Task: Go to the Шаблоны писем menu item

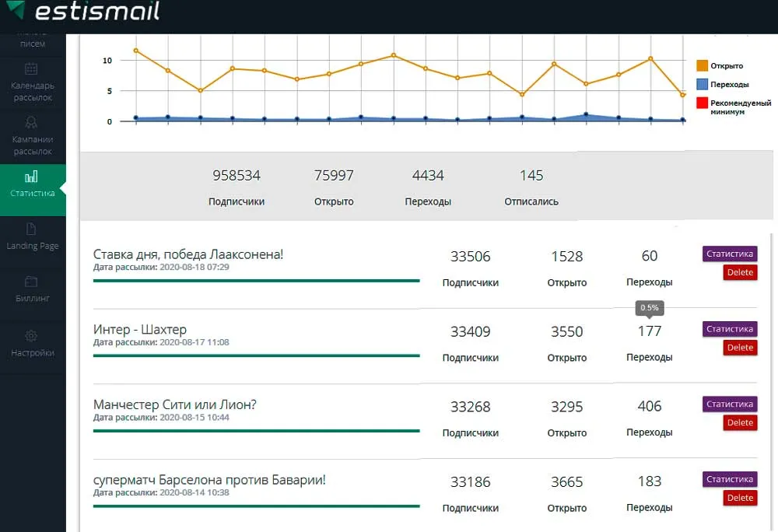Action: (x=32, y=43)
